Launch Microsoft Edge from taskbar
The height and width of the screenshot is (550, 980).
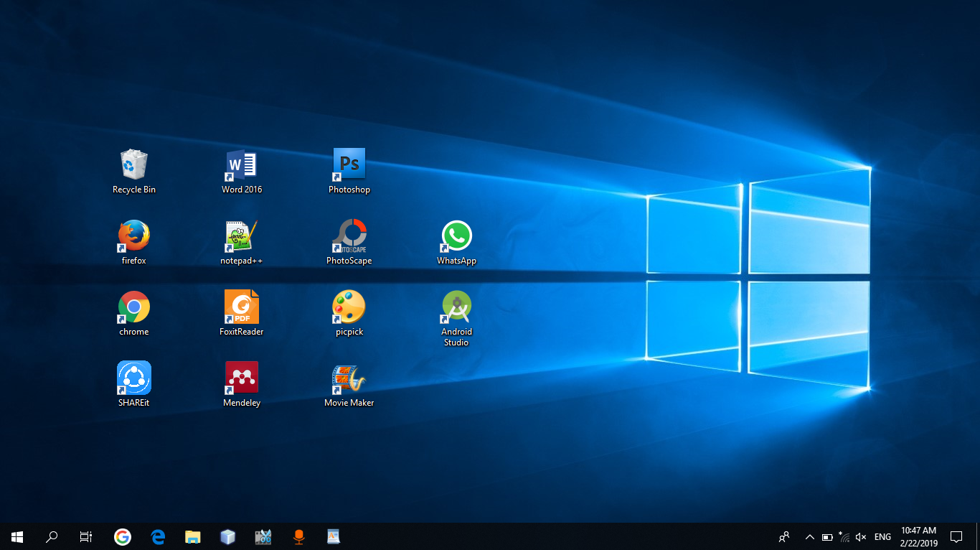pos(158,536)
